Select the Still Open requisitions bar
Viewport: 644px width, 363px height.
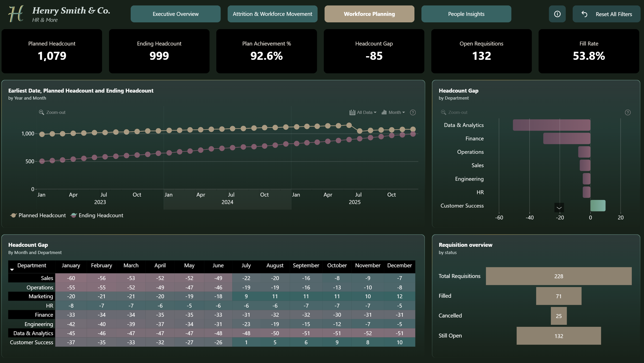coord(559,336)
